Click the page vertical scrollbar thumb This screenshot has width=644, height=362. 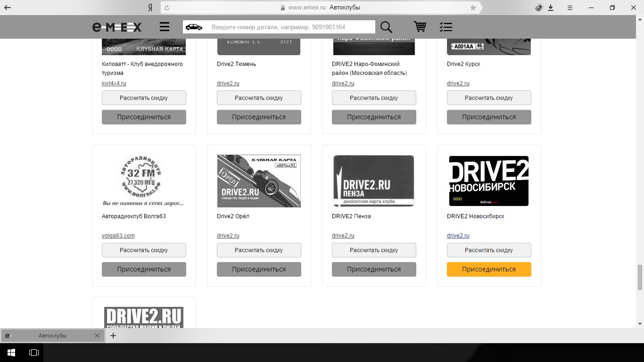(x=640, y=277)
